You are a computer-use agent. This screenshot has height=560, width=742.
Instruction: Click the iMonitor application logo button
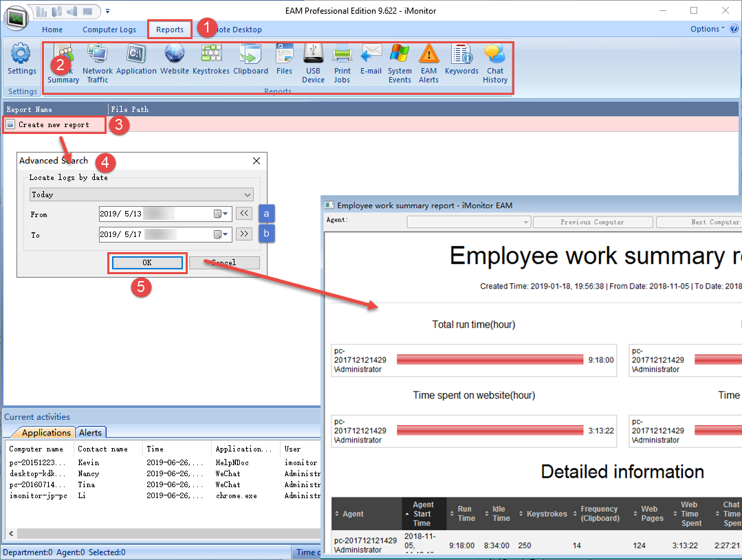click(16, 18)
